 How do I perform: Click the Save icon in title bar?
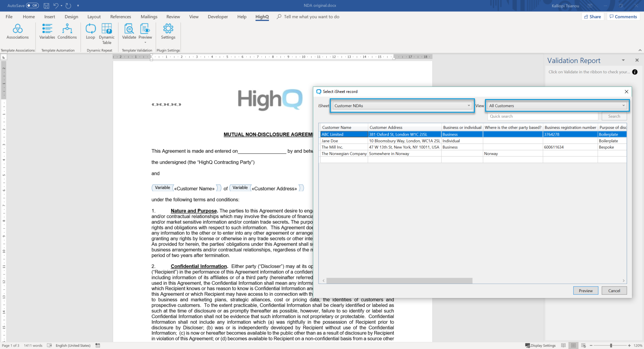[x=46, y=6]
